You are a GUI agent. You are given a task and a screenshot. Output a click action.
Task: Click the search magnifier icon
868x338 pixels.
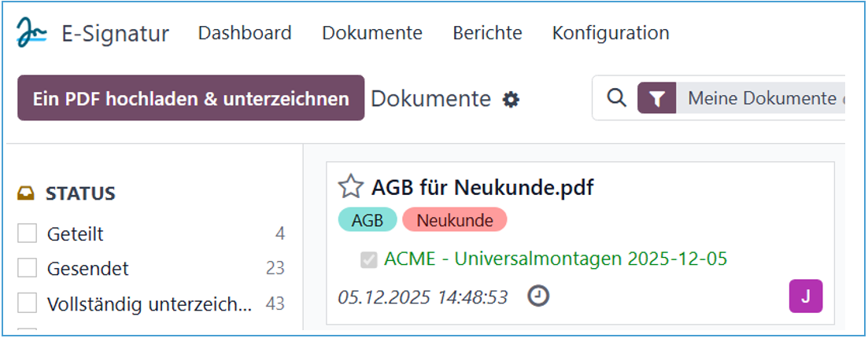(618, 98)
